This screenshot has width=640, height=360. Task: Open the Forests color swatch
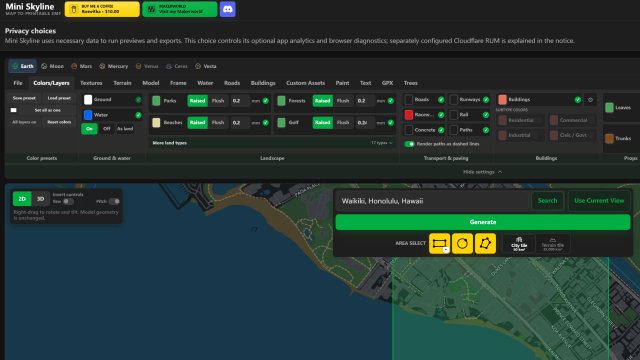[x=281, y=100]
